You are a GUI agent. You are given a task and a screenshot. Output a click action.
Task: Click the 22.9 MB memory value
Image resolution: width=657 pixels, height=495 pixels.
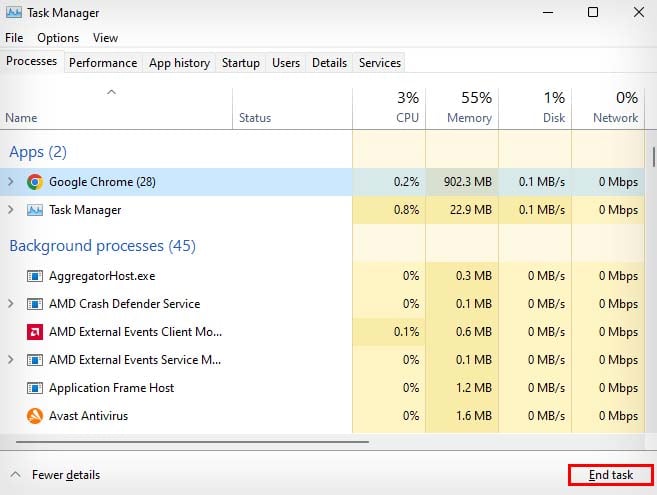click(x=471, y=210)
